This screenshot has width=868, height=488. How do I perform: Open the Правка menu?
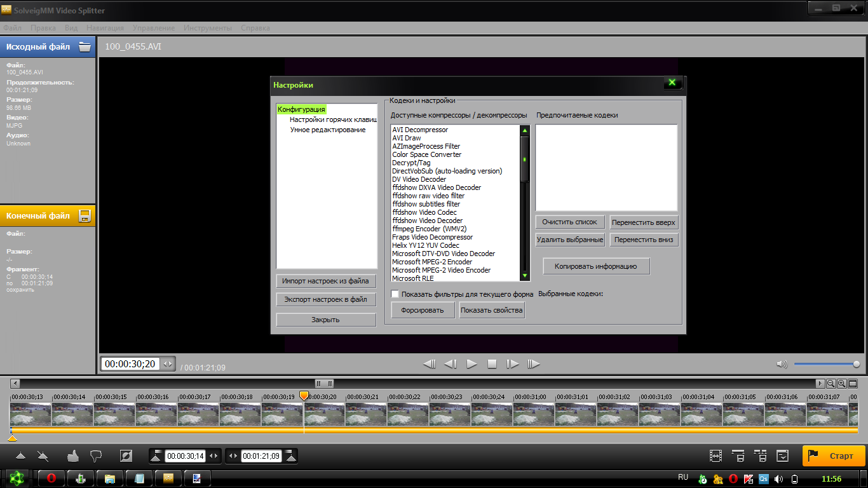coord(43,28)
